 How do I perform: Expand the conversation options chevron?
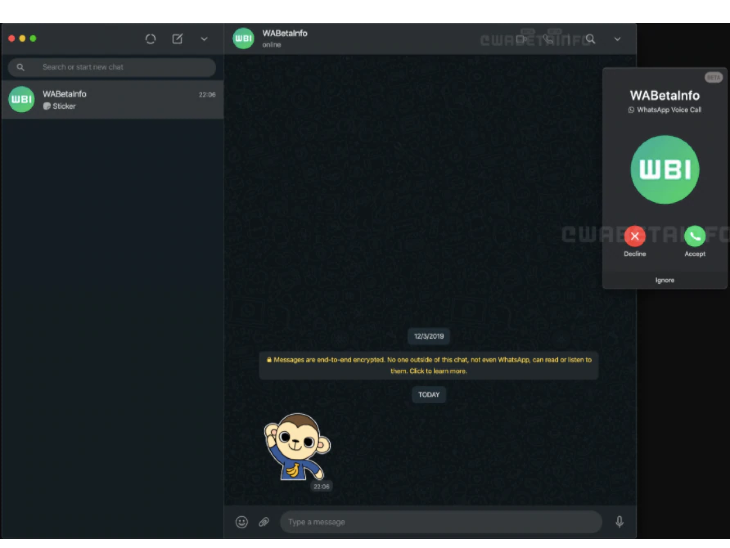click(617, 39)
